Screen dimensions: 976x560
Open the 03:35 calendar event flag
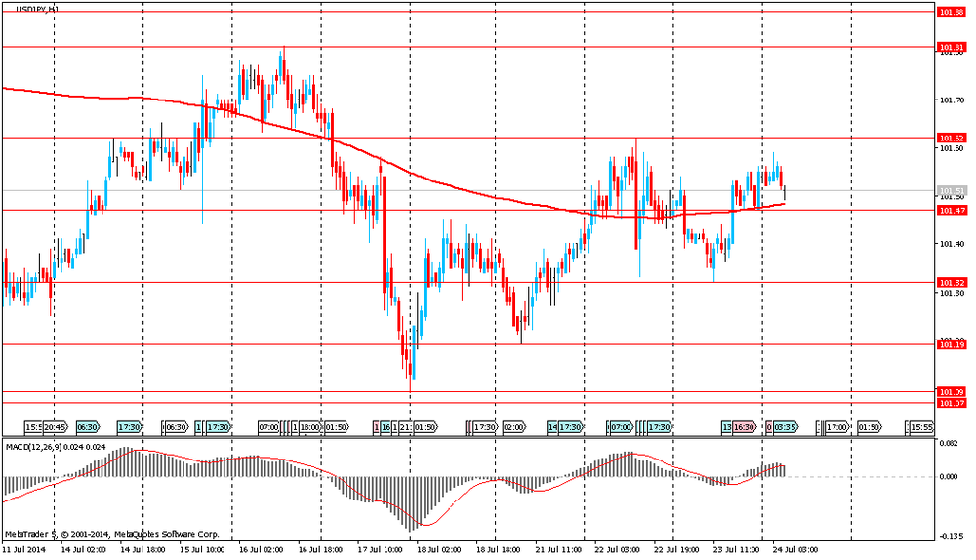tap(787, 427)
